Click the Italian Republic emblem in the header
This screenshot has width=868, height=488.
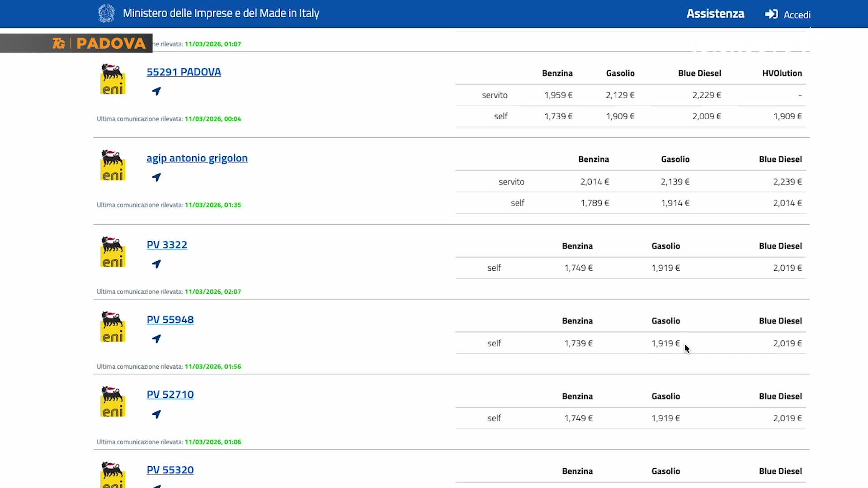[107, 14]
